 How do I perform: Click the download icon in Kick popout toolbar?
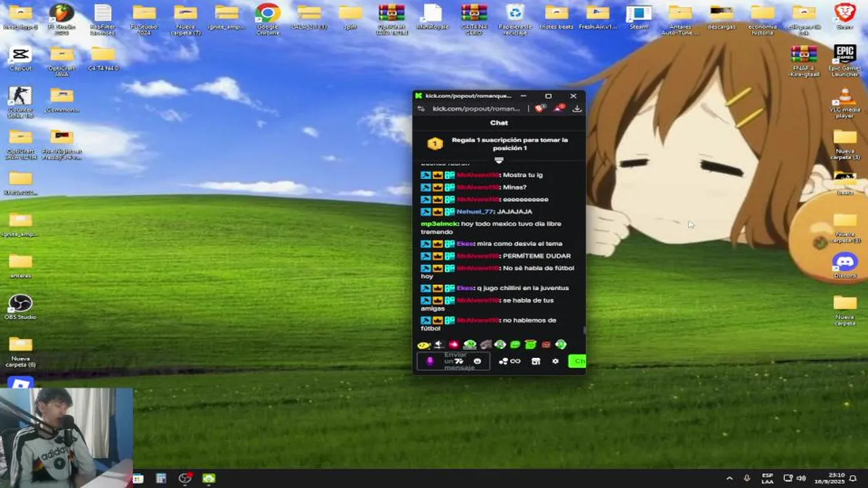tap(577, 108)
